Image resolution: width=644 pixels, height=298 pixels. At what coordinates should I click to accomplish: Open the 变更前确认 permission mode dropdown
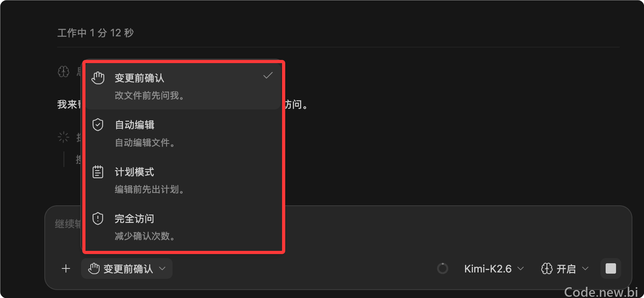click(x=127, y=268)
